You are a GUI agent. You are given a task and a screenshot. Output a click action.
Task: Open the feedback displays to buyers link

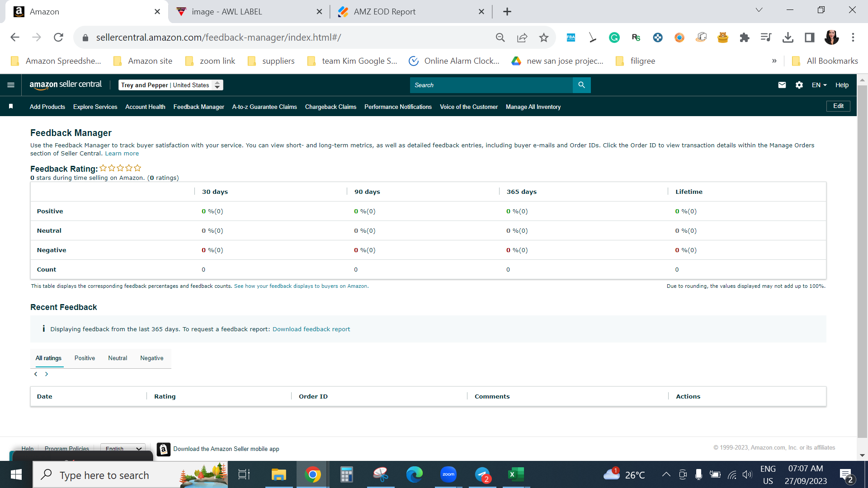tap(301, 286)
